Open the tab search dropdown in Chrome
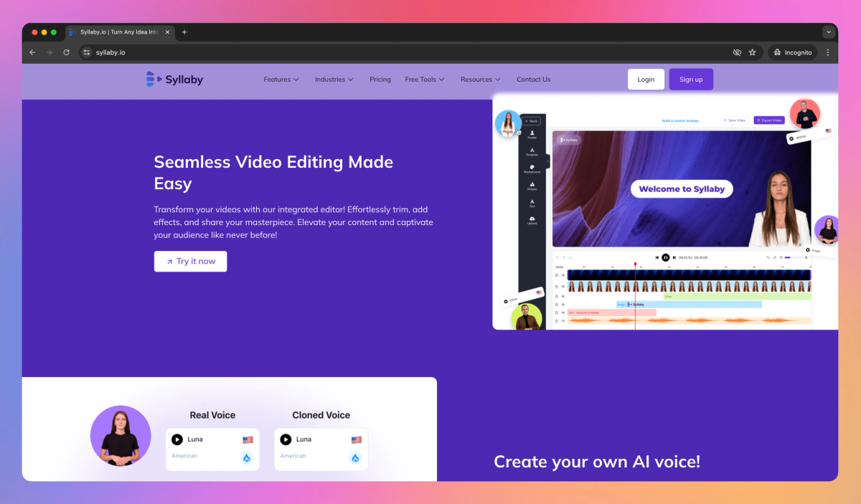This screenshot has width=861, height=504. click(x=829, y=32)
